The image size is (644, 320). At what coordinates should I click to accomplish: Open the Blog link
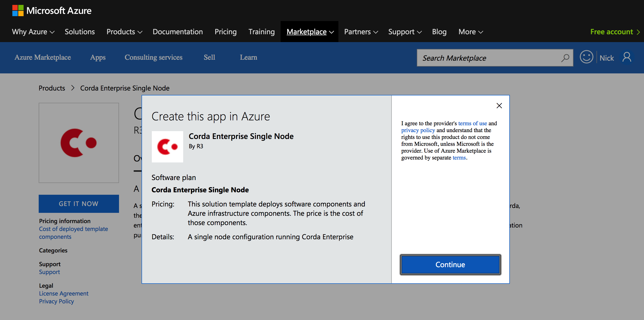coord(439,32)
